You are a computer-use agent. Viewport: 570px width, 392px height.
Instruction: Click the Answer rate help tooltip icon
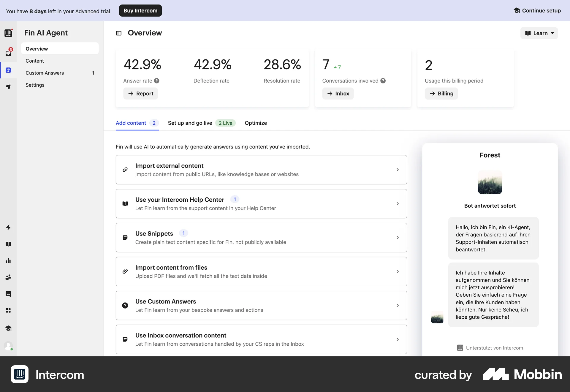click(x=157, y=80)
